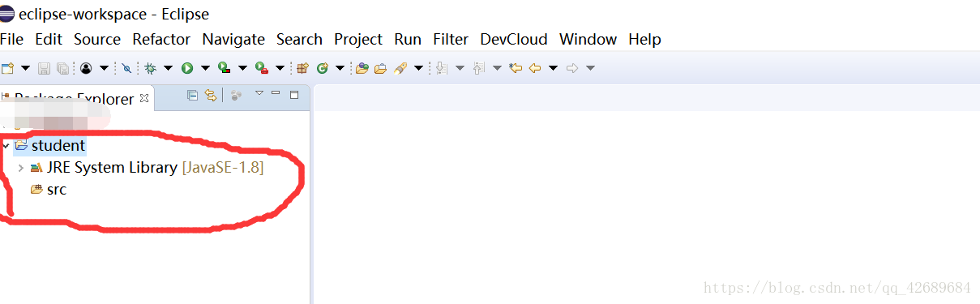Open the New Java Class dropdown arrow
Screen dimensions: 980x304
[x=340, y=68]
